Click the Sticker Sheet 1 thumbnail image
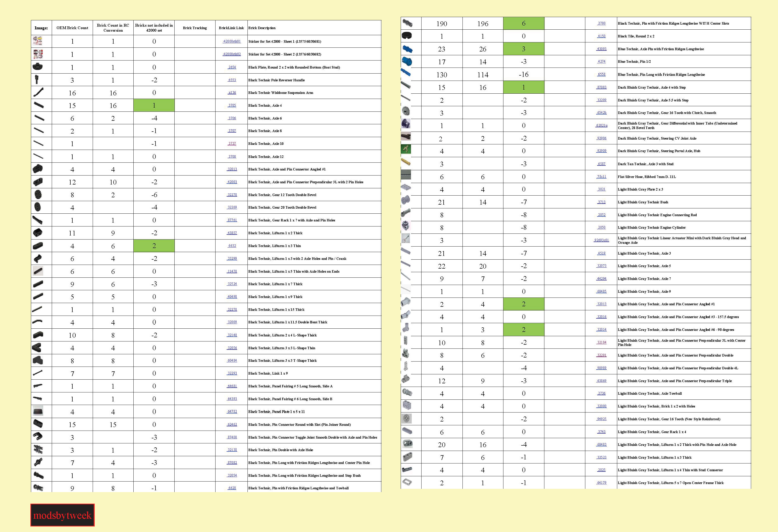 click(38, 41)
